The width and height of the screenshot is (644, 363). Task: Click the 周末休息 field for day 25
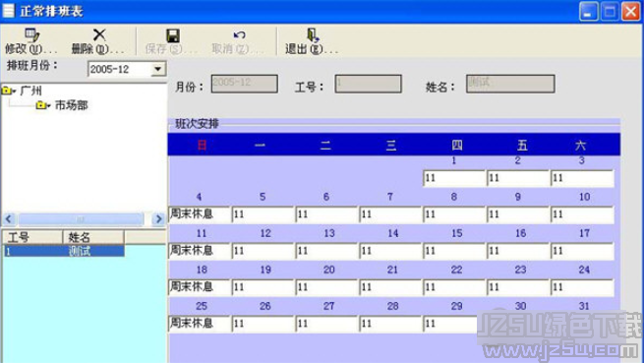(x=200, y=323)
